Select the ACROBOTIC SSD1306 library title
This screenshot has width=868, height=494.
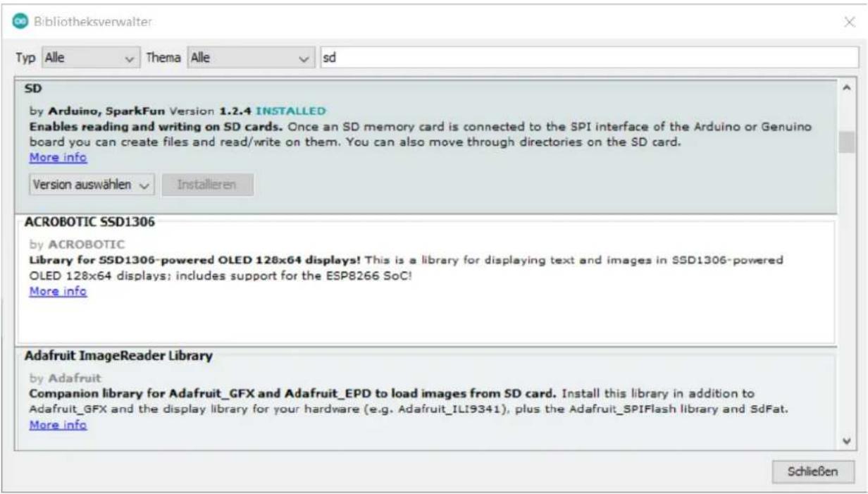[89, 221]
